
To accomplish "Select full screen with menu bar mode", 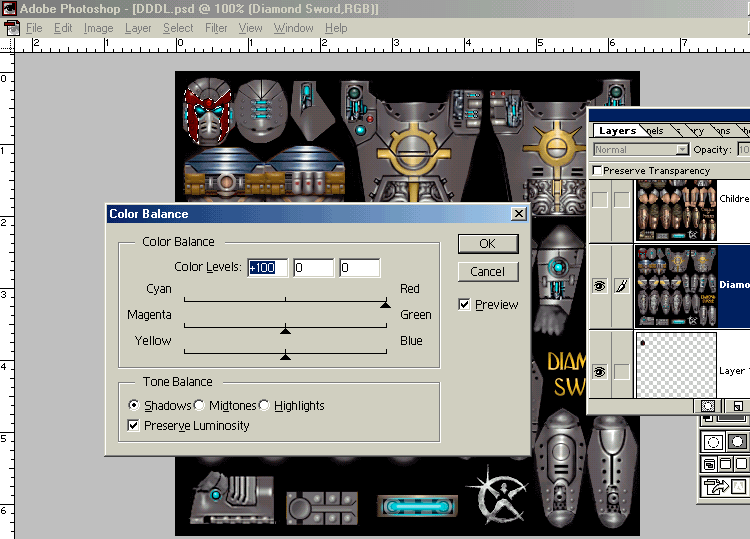I will tap(723, 464).
